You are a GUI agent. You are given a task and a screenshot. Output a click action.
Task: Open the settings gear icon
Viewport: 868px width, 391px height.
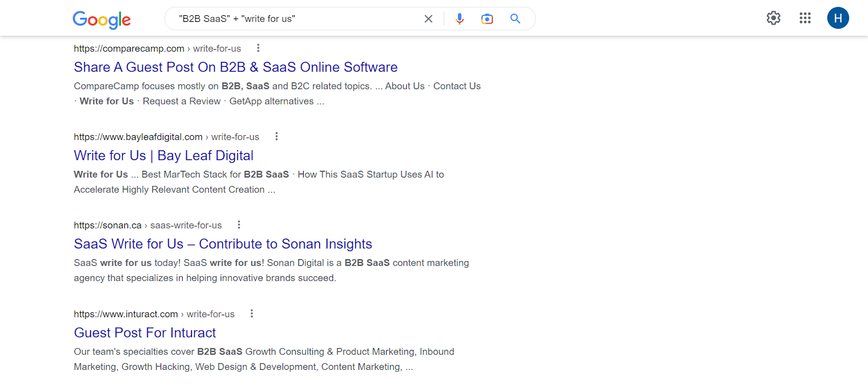(x=774, y=18)
